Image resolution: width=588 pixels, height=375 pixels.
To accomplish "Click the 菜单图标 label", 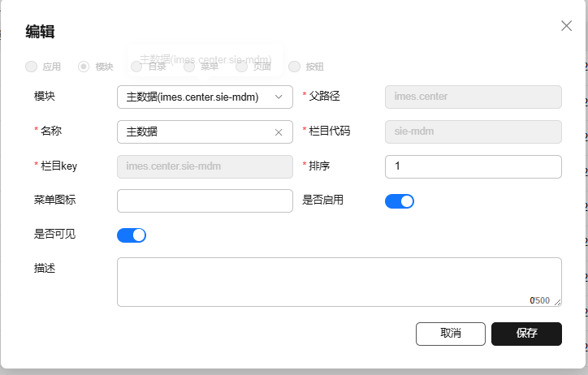I will pos(54,200).
